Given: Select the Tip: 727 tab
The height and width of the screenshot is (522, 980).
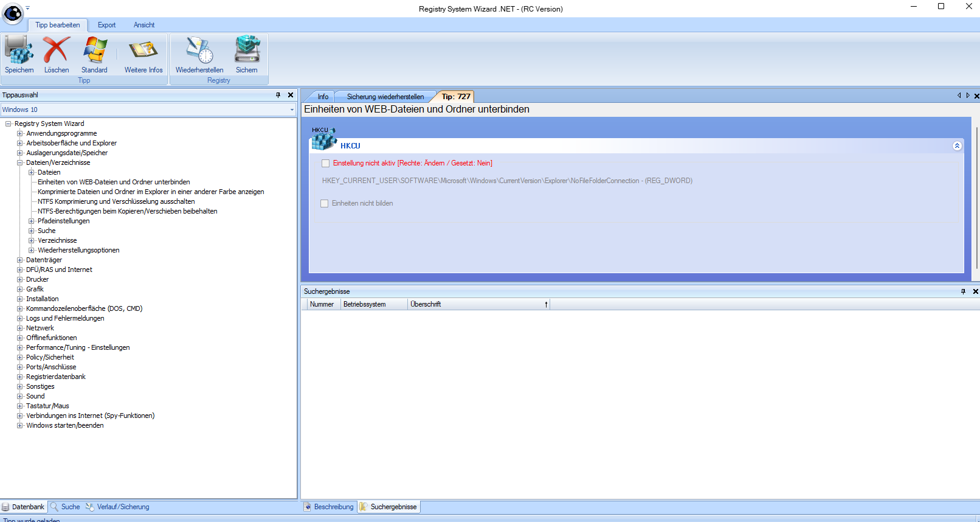Looking at the screenshot, I should click(456, 97).
